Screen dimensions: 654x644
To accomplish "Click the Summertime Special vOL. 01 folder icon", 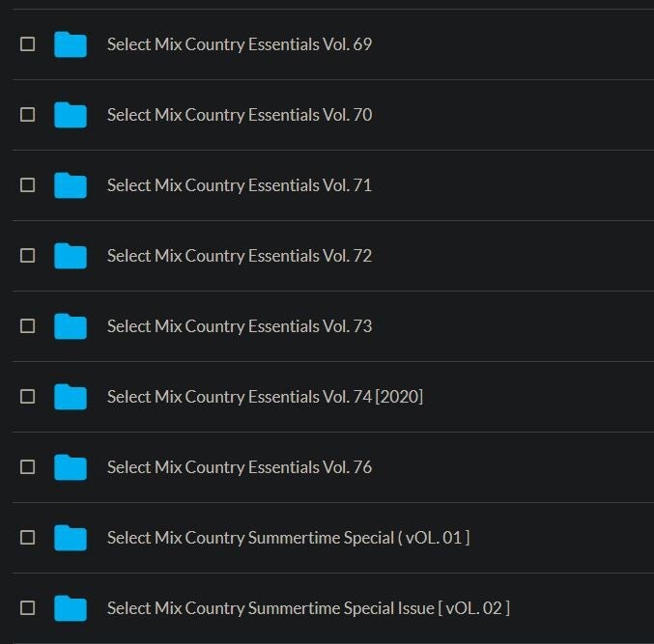I will tap(71, 538).
